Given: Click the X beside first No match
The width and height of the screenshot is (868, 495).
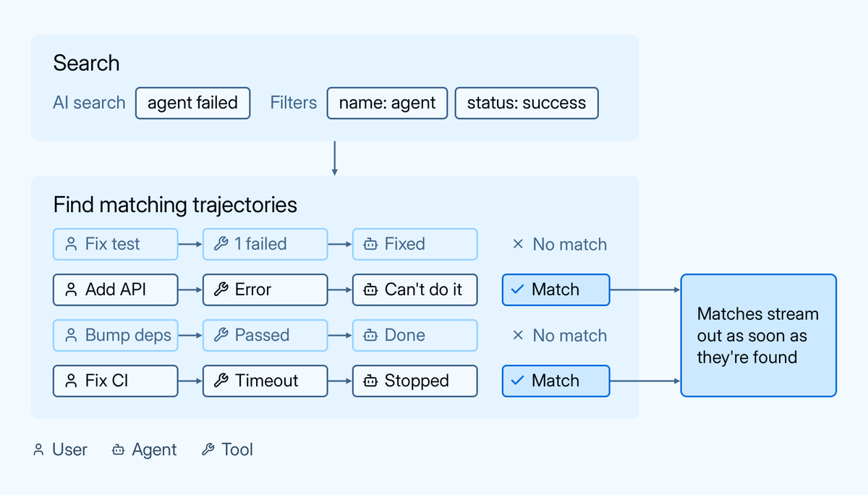Looking at the screenshot, I should tap(518, 245).
